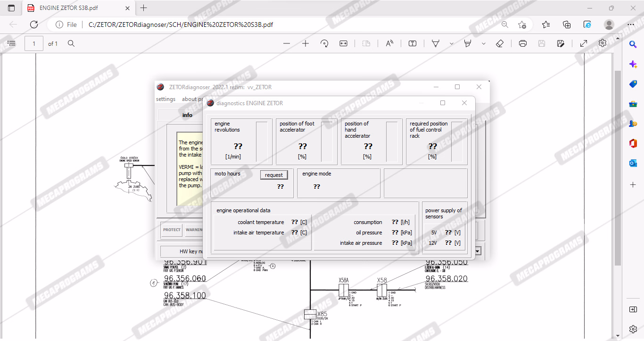Click part number 96.358.100 in diagram
Viewport: 644px width, 341px height.
click(x=185, y=295)
